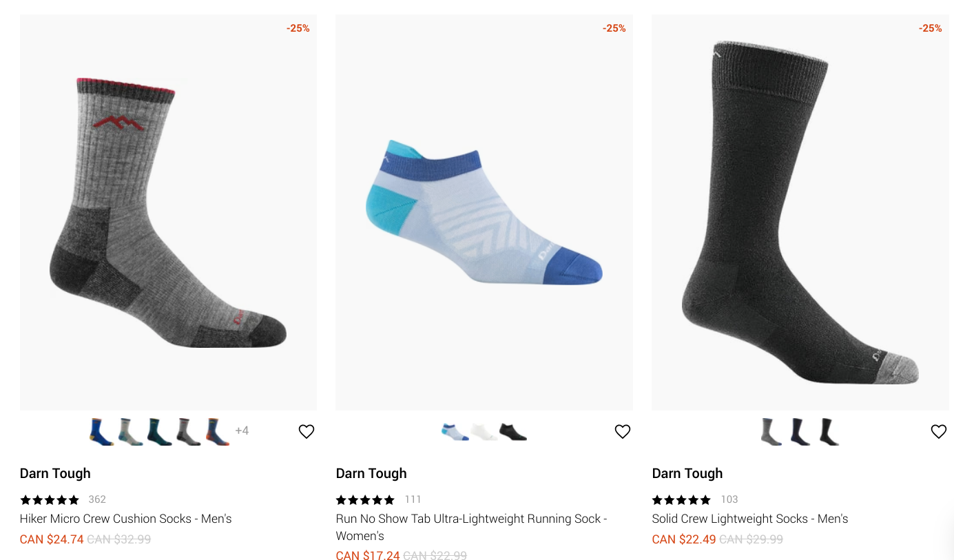Viewport: 954px width, 560px height.
Task: Pick the navy Solid Crew sock swatch
Action: 800,432
